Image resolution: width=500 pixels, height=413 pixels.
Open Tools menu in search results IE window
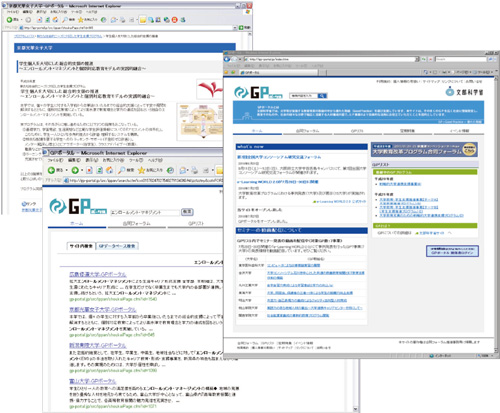click(x=136, y=160)
